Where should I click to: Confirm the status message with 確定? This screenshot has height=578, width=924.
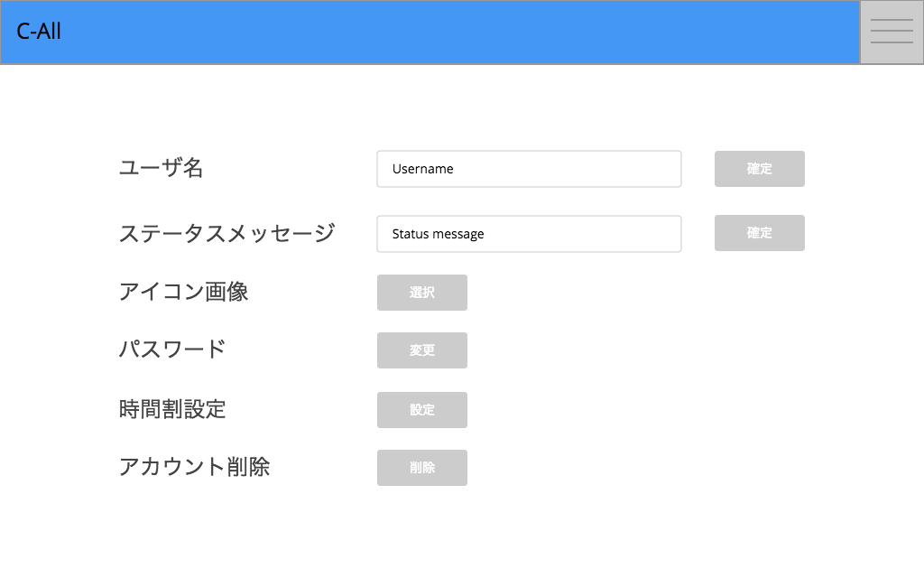click(x=759, y=233)
